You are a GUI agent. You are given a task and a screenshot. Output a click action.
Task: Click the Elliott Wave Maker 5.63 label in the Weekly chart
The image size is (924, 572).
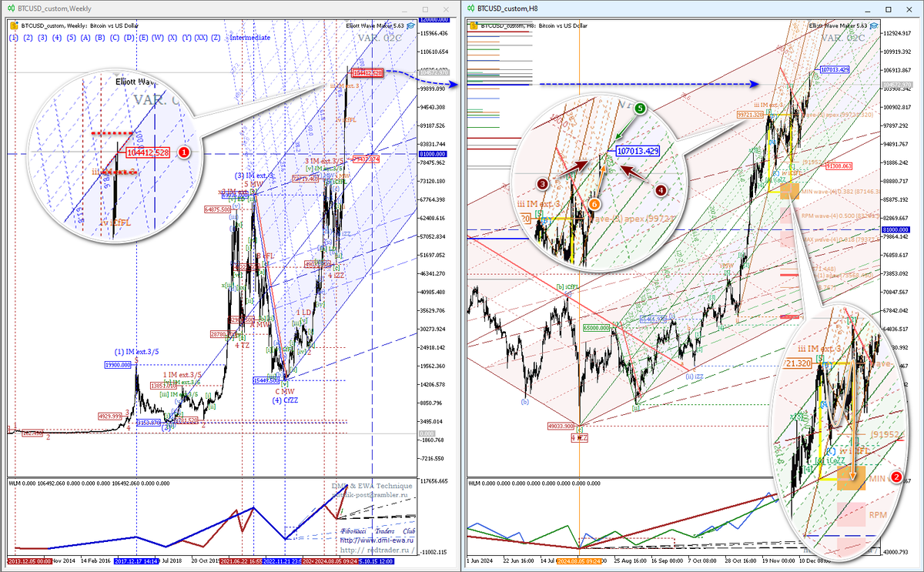375,25
